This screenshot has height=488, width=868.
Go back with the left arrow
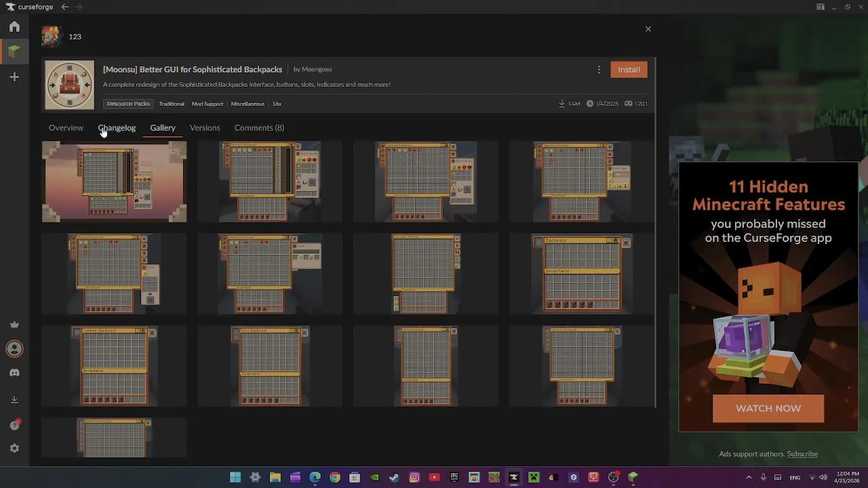pos(64,7)
